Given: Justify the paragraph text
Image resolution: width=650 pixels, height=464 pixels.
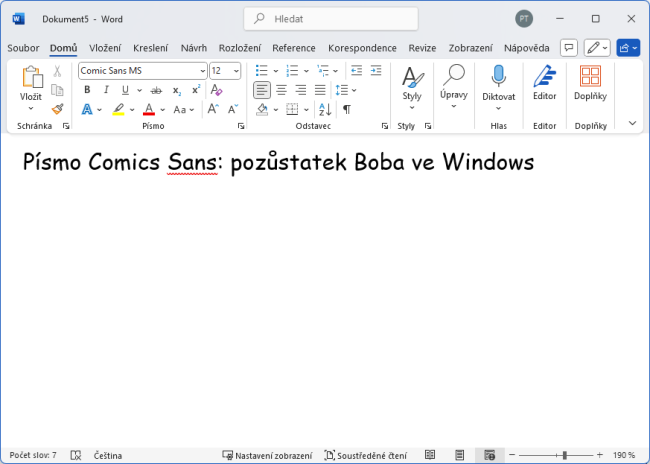Looking at the screenshot, I should tap(320, 90).
